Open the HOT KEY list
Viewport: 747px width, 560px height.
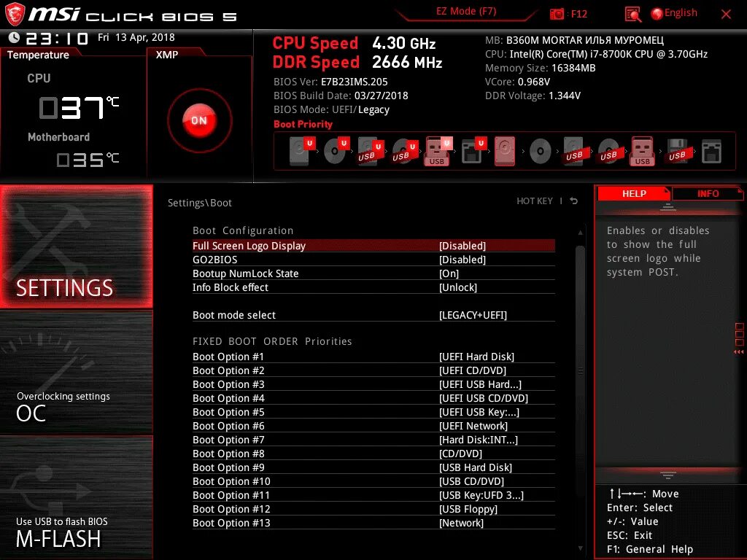coord(535,201)
